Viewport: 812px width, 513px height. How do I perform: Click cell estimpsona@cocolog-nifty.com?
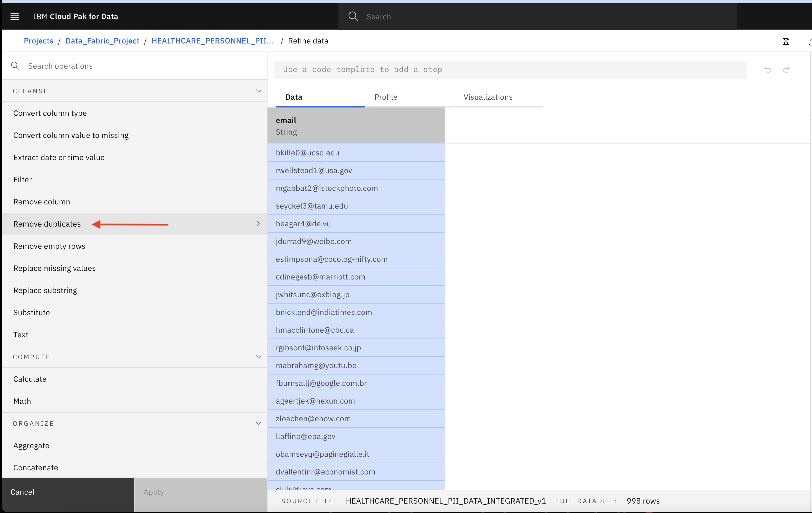tap(356, 259)
